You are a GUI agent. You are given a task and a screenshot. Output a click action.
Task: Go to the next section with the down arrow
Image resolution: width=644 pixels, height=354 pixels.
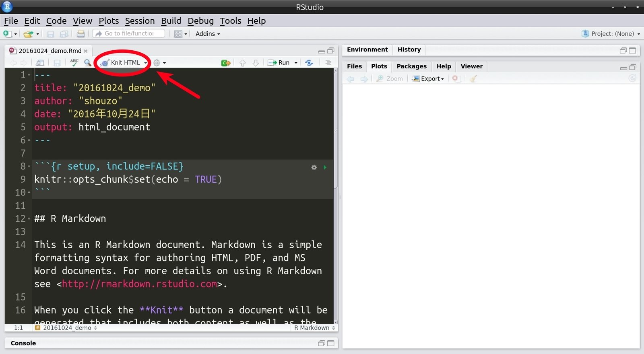256,63
